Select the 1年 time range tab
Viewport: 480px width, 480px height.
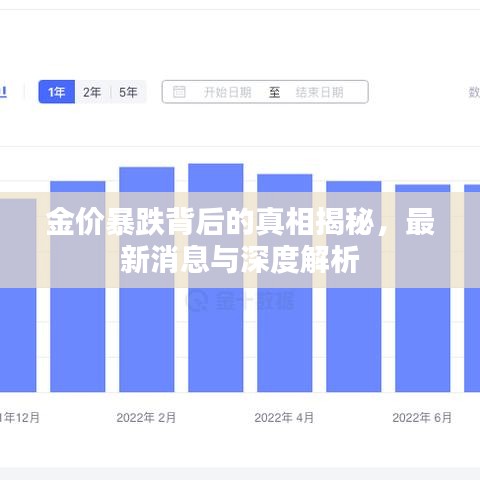57,92
